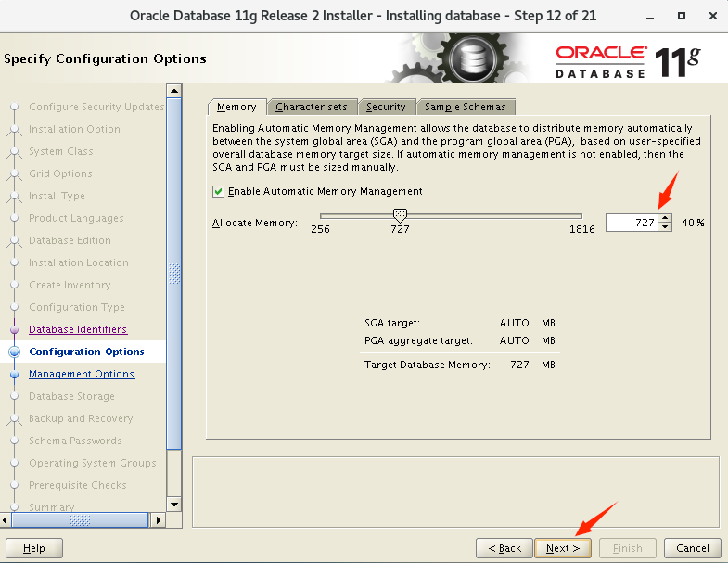The height and width of the screenshot is (563, 728).
Task: Go to Database Identifiers step
Action: [x=78, y=329]
